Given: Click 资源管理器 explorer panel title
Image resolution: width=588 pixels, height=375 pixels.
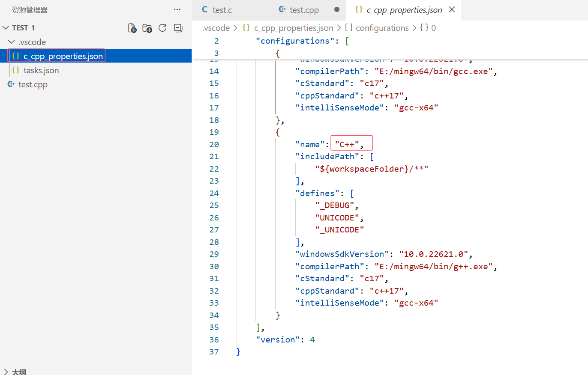Looking at the screenshot, I should (x=30, y=10).
